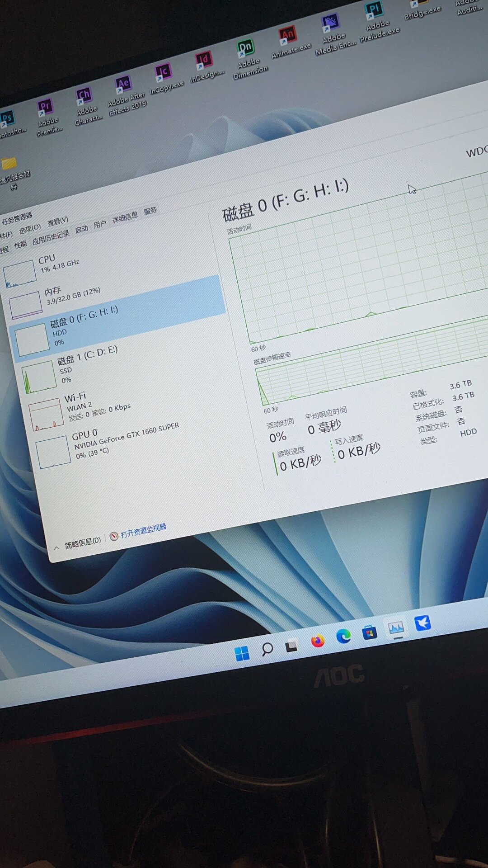The width and height of the screenshot is (488, 868).
Task: Select the InDesign desktop shortcut
Action: [x=206, y=66]
